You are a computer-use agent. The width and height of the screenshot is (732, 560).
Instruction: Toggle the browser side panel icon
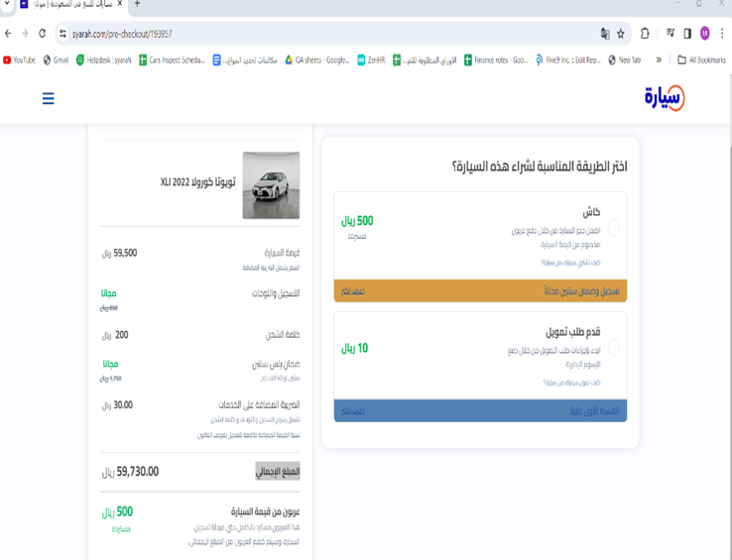click(x=687, y=34)
